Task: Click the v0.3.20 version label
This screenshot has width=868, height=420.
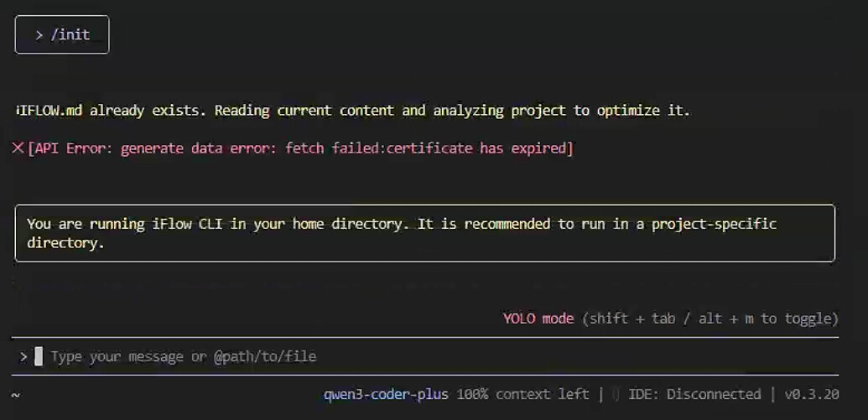Action: [x=811, y=394]
